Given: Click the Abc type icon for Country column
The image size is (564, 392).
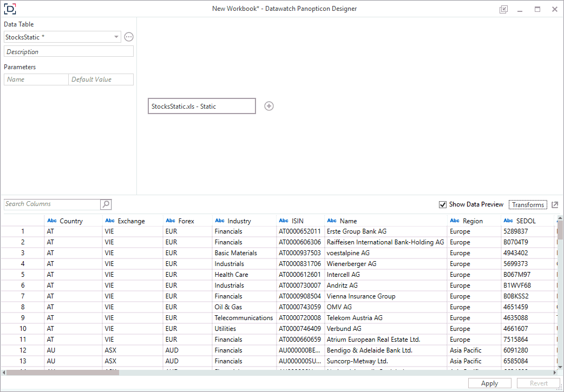Looking at the screenshot, I should (x=52, y=221).
